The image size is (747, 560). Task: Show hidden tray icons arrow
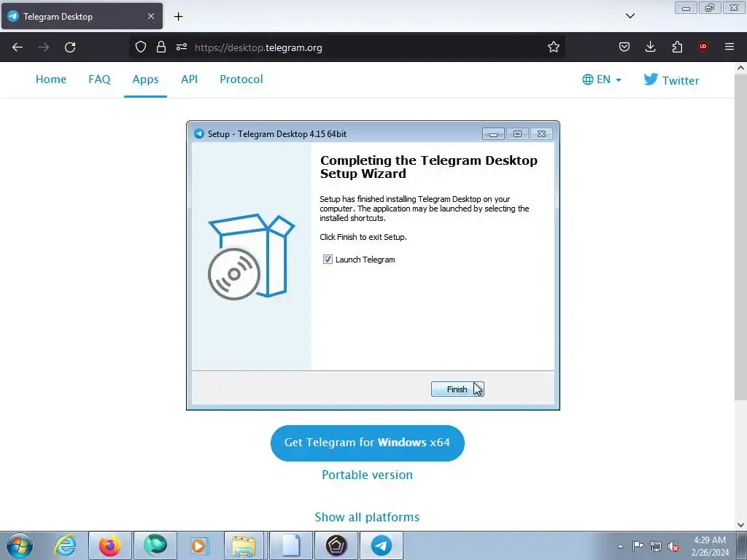(x=620, y=546)
